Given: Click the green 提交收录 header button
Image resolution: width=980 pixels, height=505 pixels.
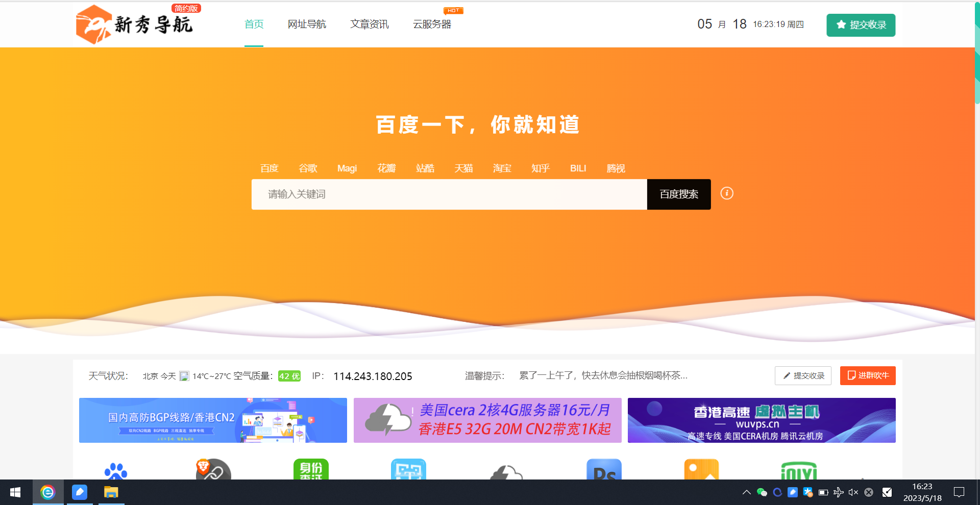Looking at the screenshot, I should click(861, 25).
